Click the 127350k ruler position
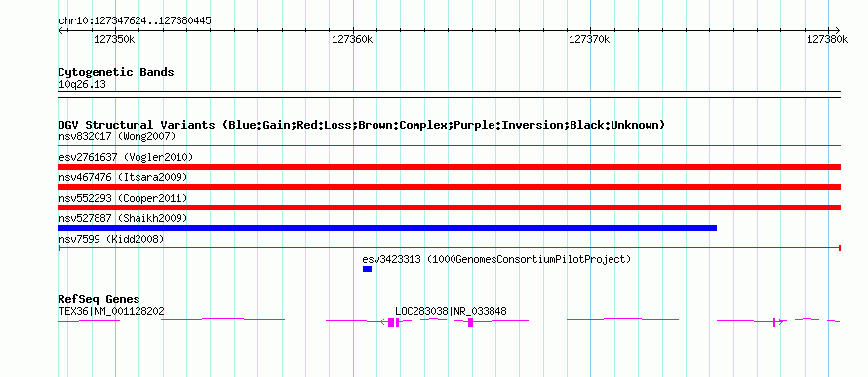This screenshot has width=868, height=377. [115, 39]
